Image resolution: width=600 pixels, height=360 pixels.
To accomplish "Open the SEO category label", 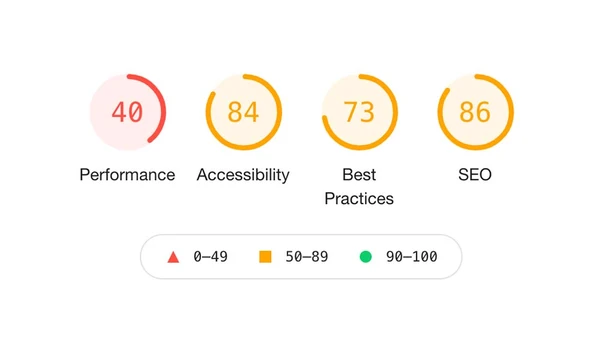I will point(475,175).
